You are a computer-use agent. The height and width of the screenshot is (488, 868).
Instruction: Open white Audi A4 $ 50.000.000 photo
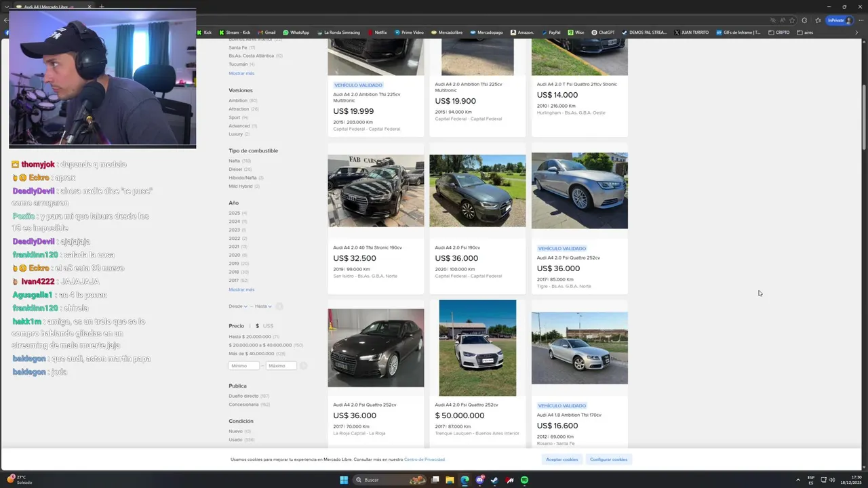(x=477, y=348)
